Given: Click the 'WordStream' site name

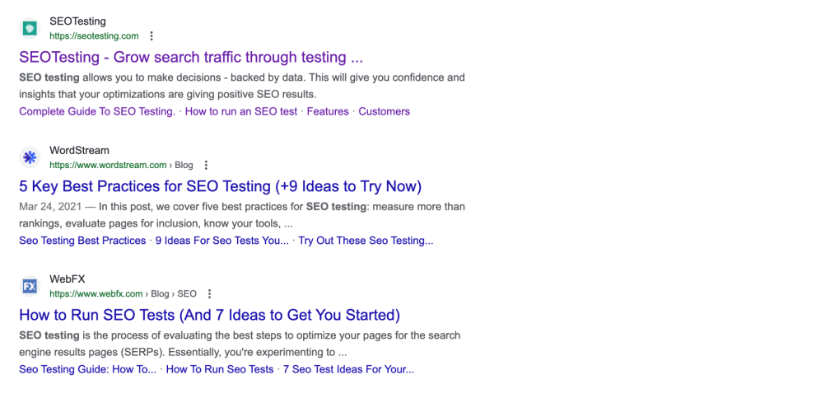Looking at the screenshot, I should click(x=79, y=150).
